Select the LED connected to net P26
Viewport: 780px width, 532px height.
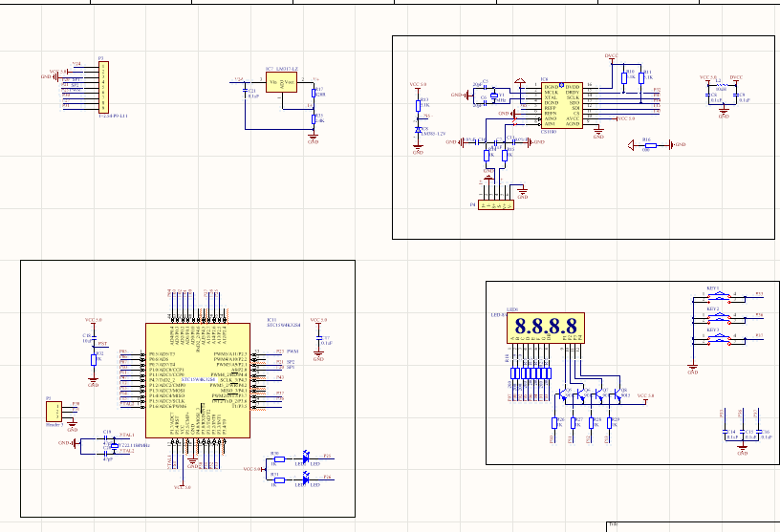tap(306, 479)
